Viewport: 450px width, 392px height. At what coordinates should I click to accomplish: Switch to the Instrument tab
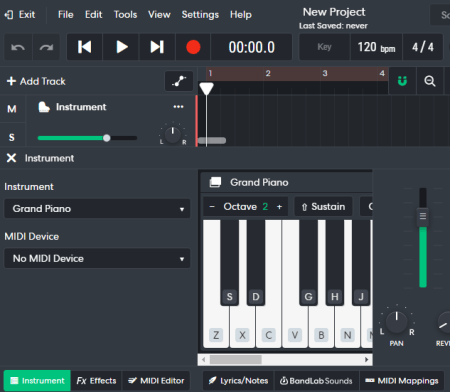point(37,381)
